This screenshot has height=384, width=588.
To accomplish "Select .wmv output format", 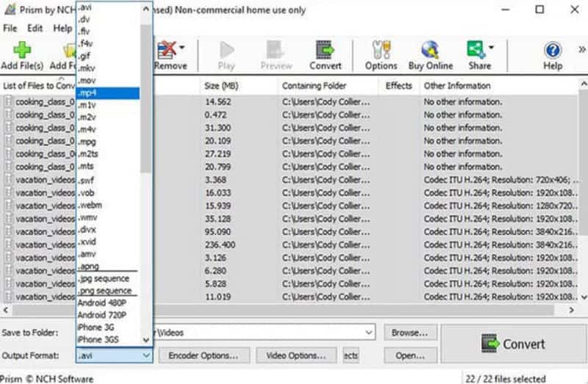I will click(x=108, y=217).
